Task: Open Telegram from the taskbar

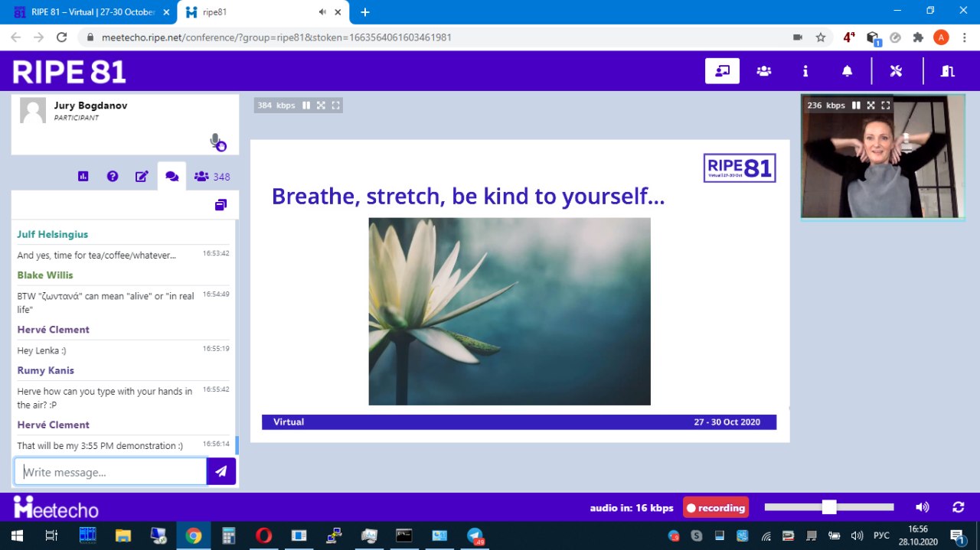Action: pos(475,535)
